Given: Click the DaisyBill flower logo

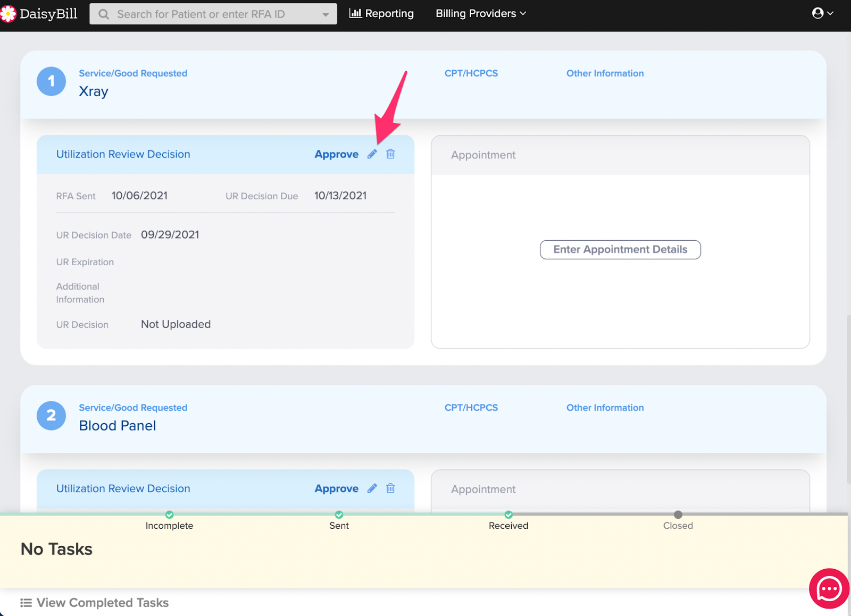Looking at the screenshot, I should click(8, 14).
